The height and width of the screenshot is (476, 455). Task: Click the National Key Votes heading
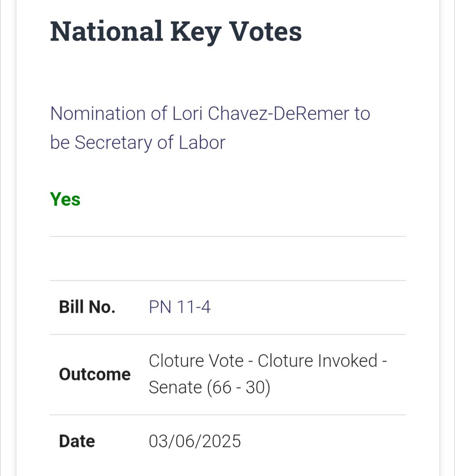click(176, 31)
